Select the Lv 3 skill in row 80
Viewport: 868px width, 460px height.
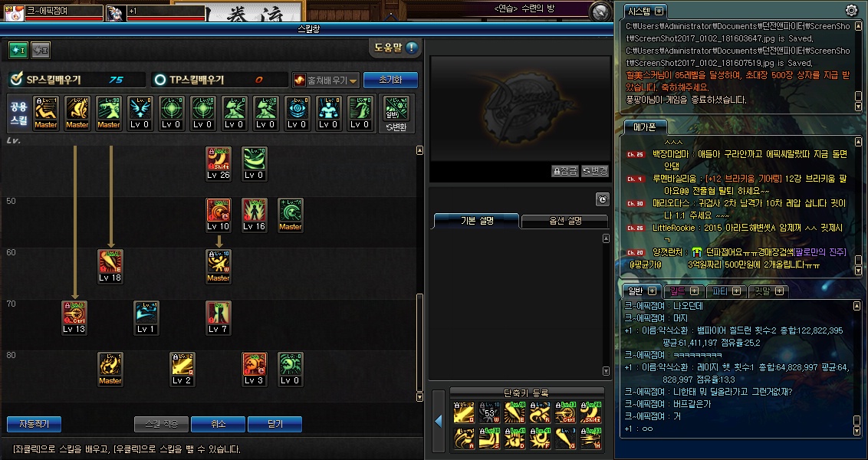[254, 369]
